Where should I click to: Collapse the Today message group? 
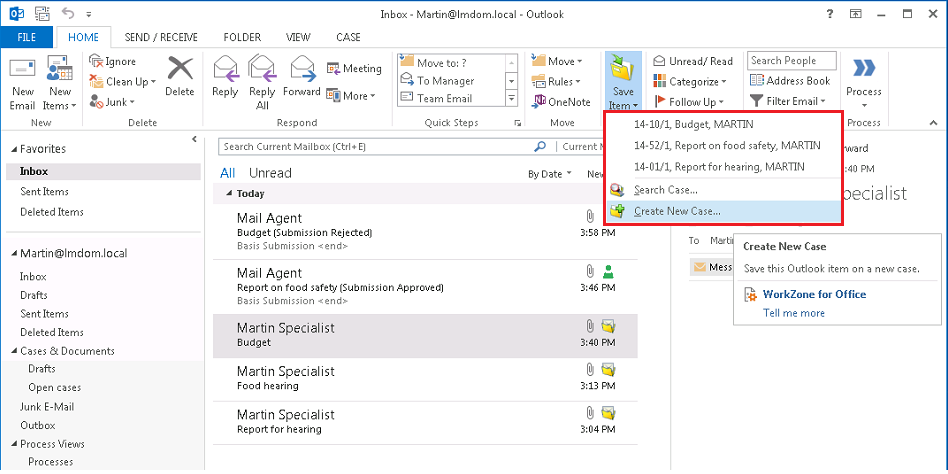click(229, 194)
